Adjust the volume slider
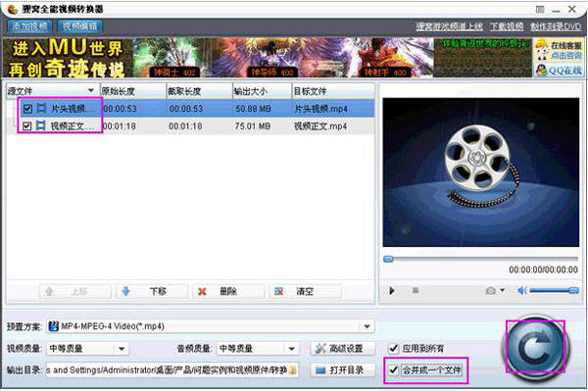Image resolution: width=588 pixels, height=391 pixels. (x=554, y=290)
